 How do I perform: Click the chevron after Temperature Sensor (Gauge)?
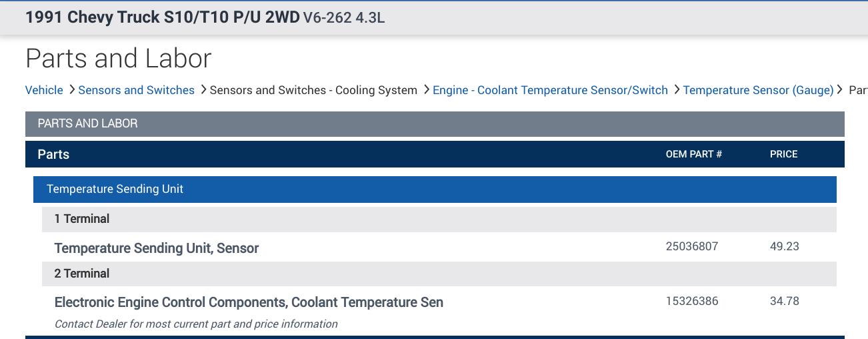point(840,89)
